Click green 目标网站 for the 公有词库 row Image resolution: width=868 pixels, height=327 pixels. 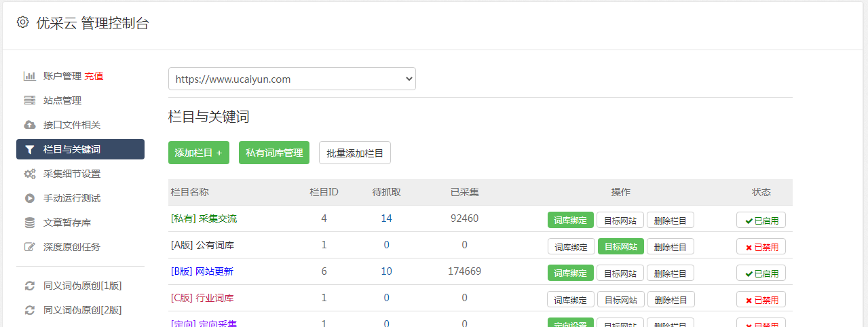coord(621,246)
